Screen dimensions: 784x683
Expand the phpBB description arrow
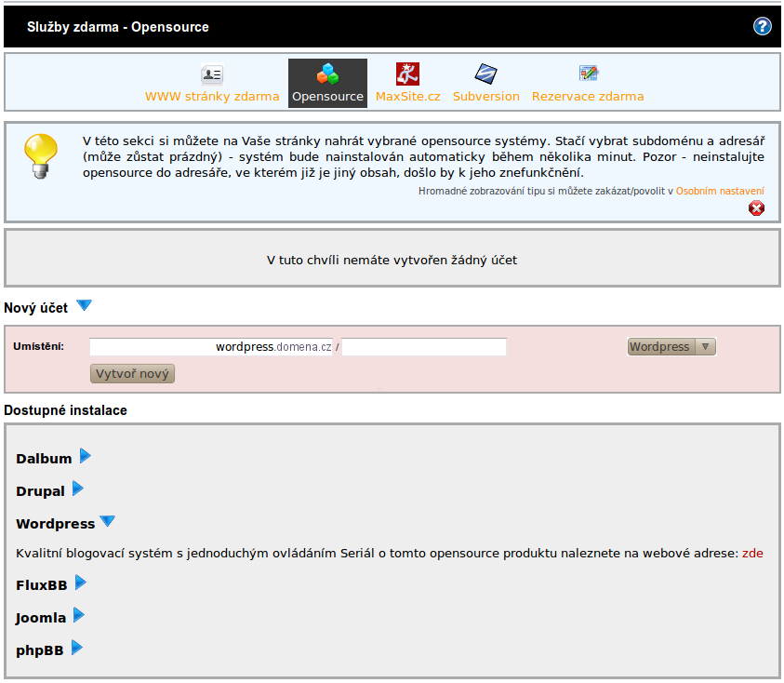[77, 648]
